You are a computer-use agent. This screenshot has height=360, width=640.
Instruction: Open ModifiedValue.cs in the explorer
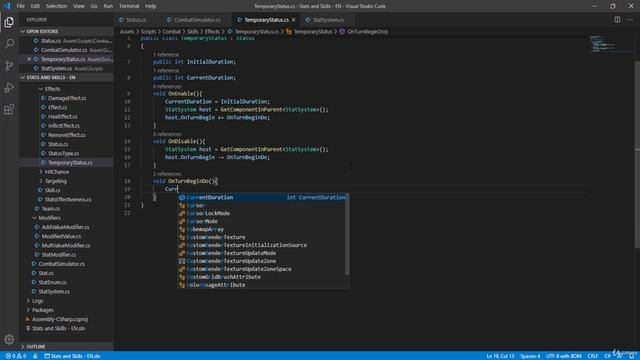pos(61,236)
